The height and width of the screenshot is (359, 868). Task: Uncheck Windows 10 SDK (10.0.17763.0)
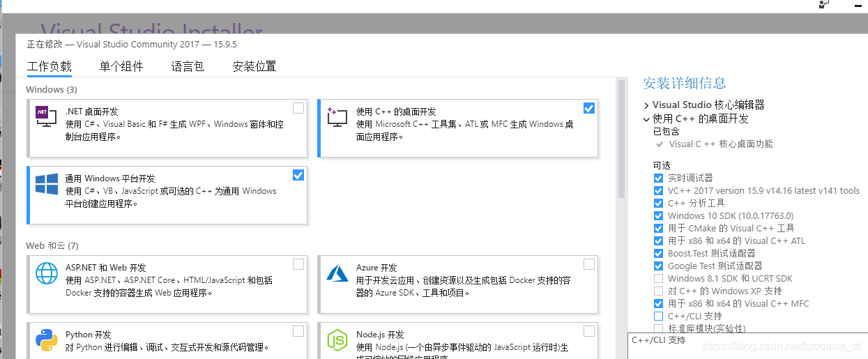pyautogui.click(x=658, y=216)
